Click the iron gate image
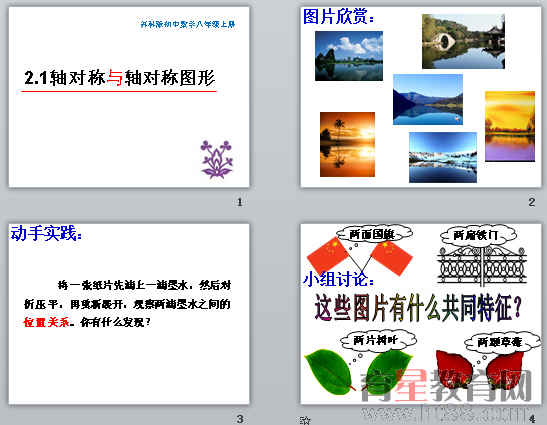Screen dimensions: 547x425 (x=482, y=266)
